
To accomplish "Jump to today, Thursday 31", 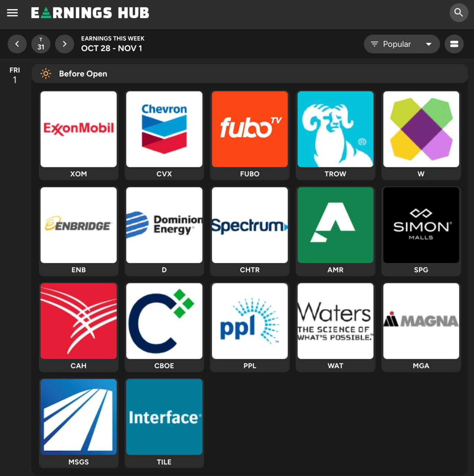I will coord(41,44).
